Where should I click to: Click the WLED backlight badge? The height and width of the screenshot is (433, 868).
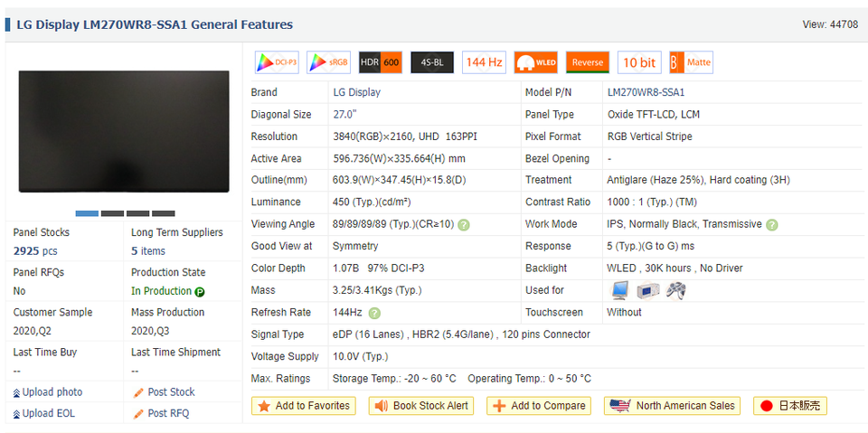[535, 62]
